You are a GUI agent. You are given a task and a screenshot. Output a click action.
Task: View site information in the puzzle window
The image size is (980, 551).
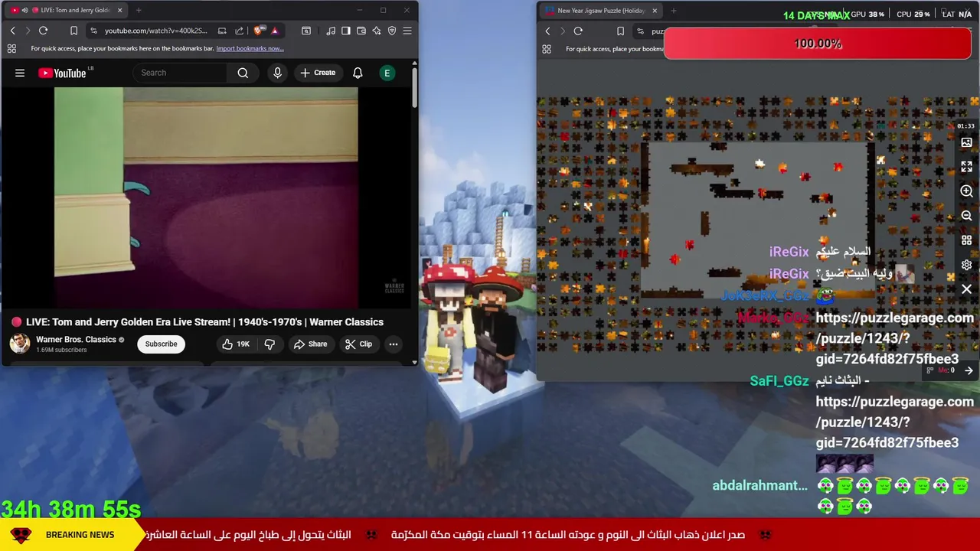[641, 31]
